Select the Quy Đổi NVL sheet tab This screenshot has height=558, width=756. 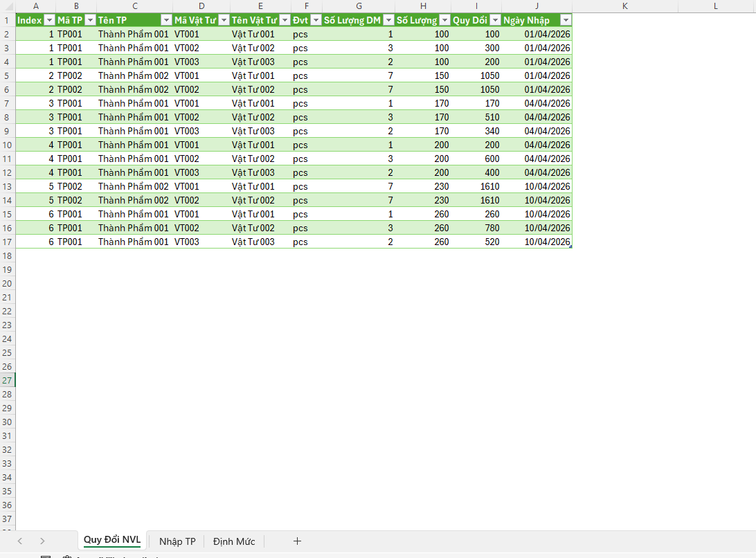click(112, 541)
